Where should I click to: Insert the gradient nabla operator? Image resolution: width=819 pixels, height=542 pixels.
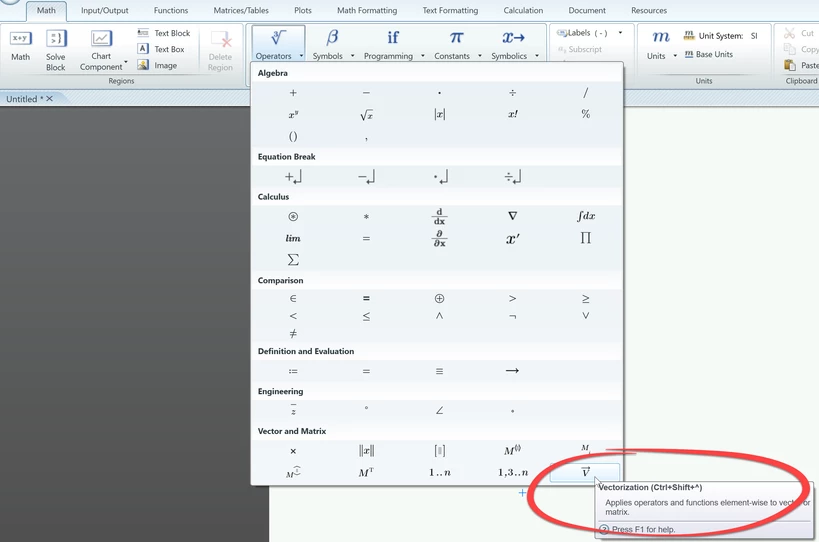point(512,216)
